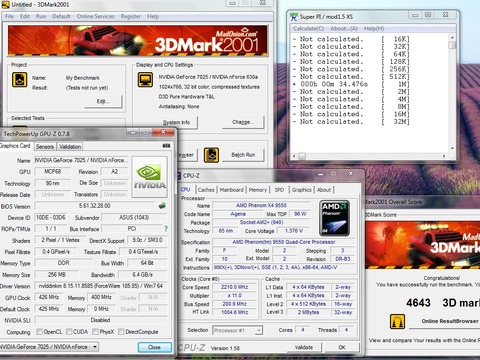
Task: Enable the OpenCL checkbox in GPU-Z
Action: (39, 331)
